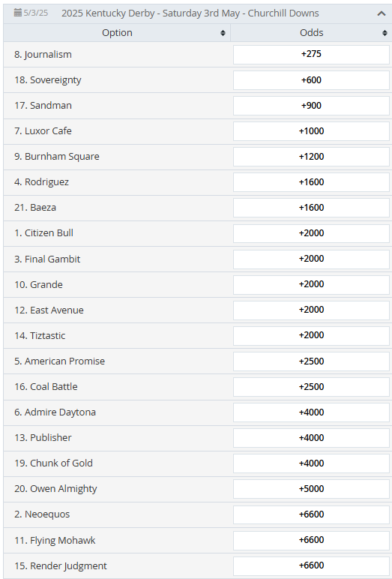Click American Promise +2500 odds
This screenshot has width=392, height=579.
tap(311, 361)
